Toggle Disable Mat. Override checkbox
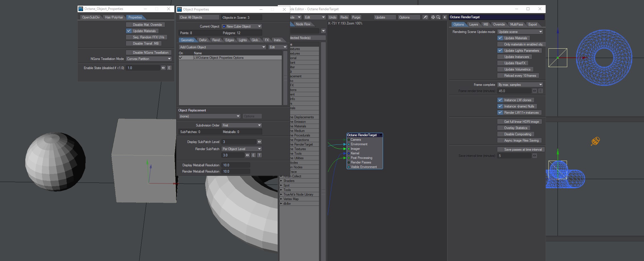 coord(145,25)
